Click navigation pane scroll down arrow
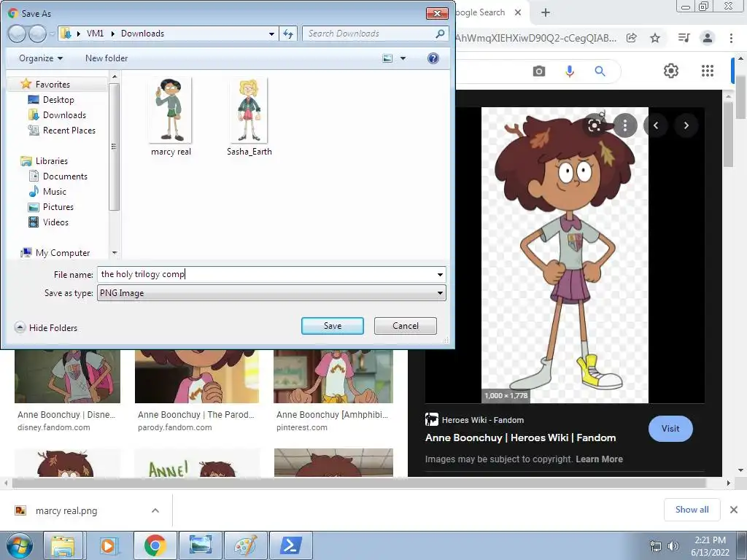Screen dimensions: 747x560 point(115,252)
